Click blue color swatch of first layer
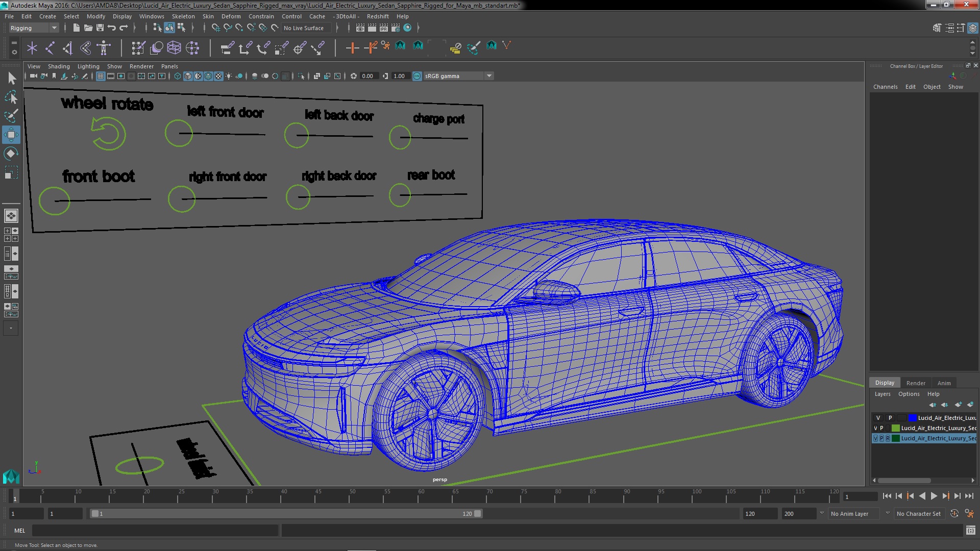This screenshot has width=980, height=551. (912, 418)
